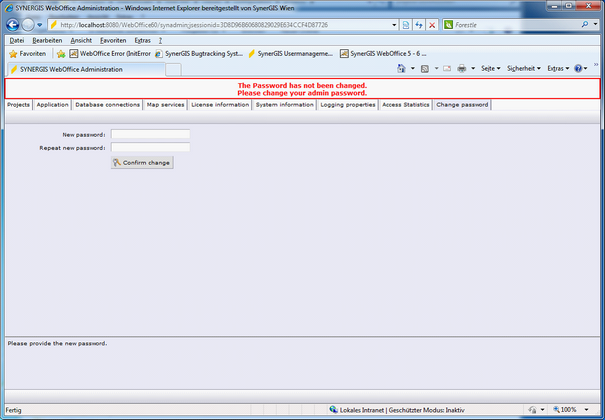Expand the address bar URL dropdown
The image size is (605, 420).
tap(394, 25)
